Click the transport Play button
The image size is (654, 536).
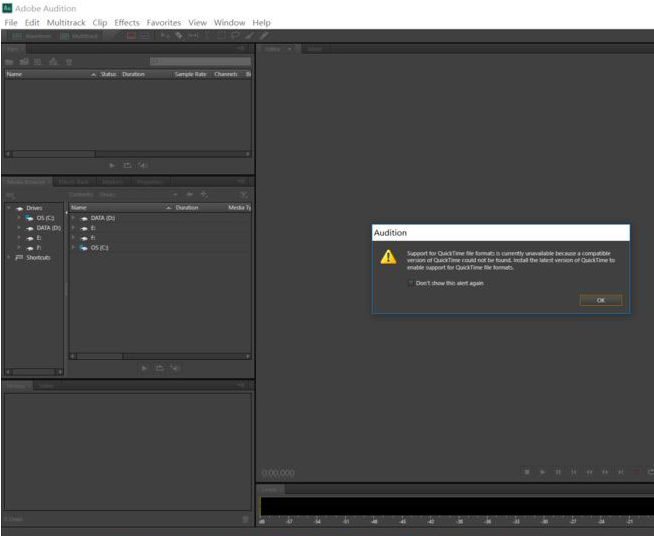pos(542,472)
